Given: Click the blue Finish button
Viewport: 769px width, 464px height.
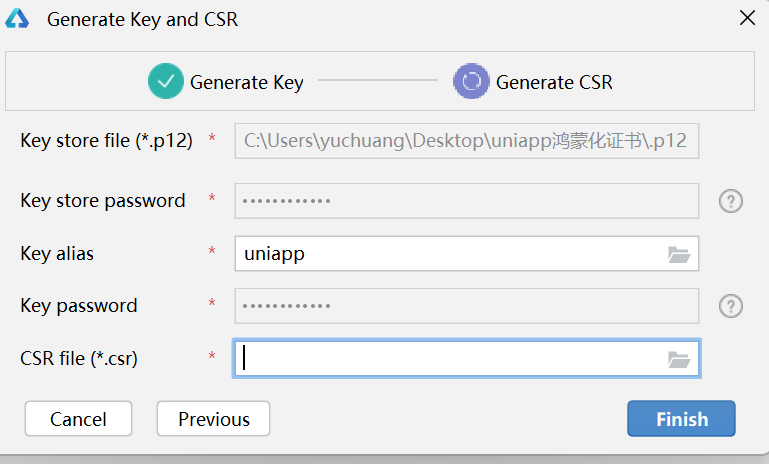Looking at the screenshot, I should (x=681, y=418).
